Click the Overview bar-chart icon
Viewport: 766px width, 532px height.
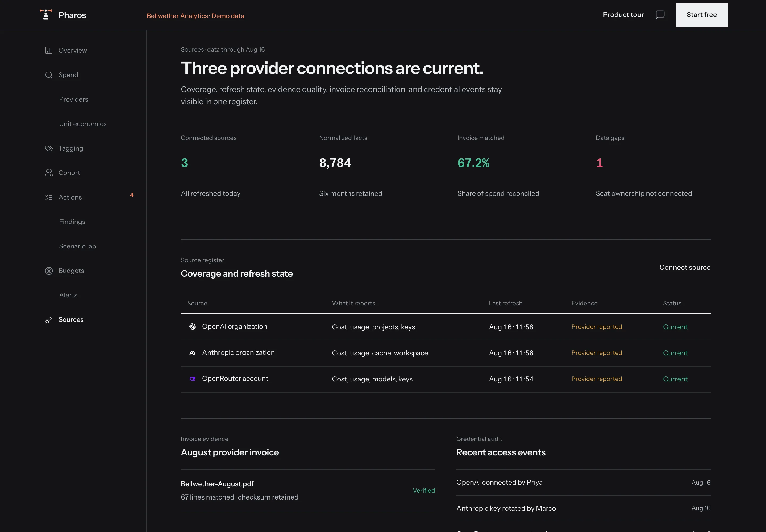click(49, 50)
